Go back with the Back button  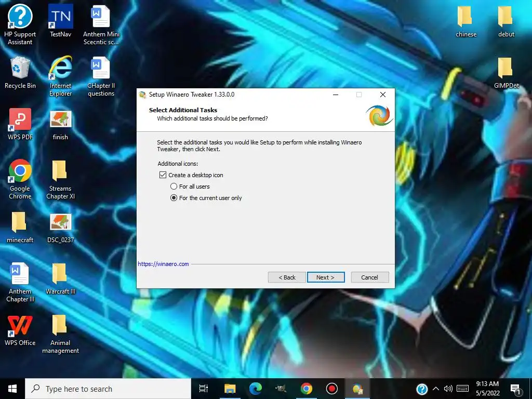tap(287, 277)
